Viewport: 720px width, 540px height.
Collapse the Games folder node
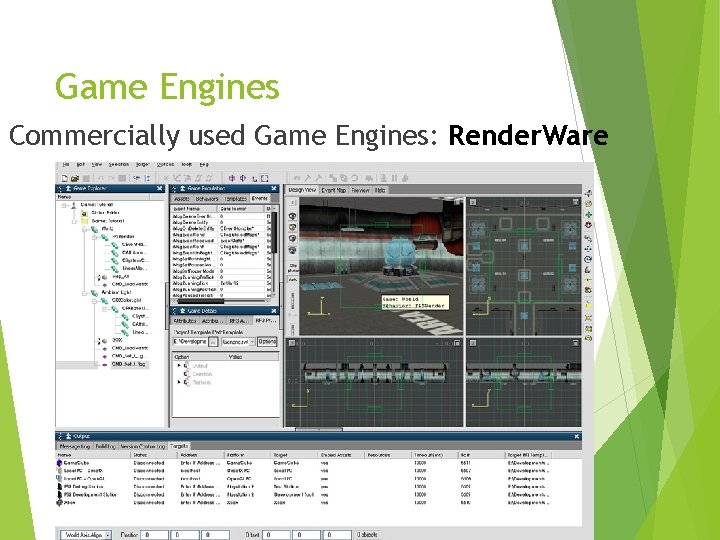click(75, 221)
